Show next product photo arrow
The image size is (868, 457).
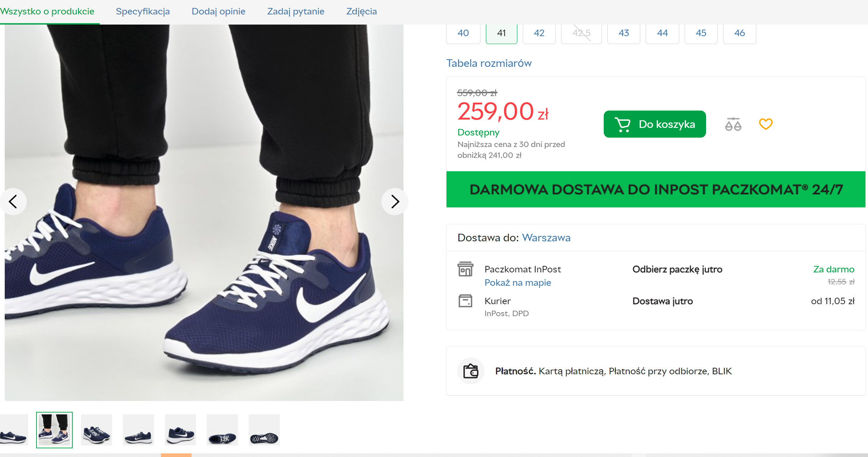click(395, 202)
